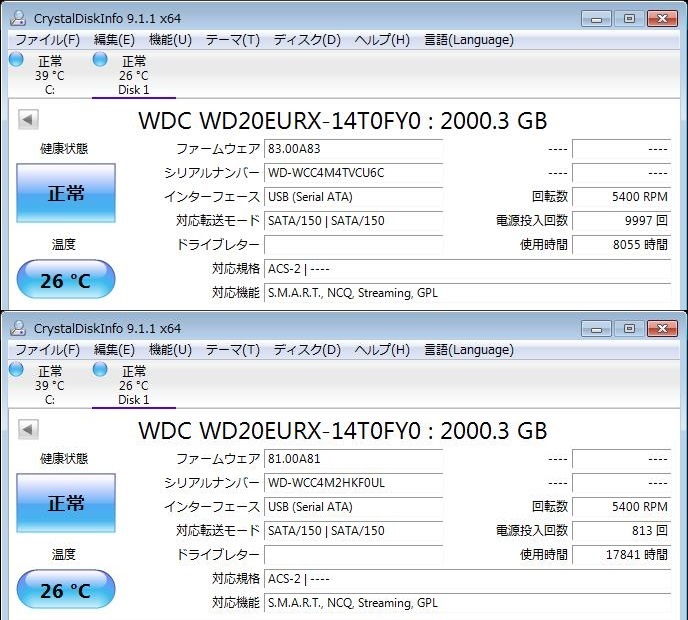Click blue status orb for Disk 1 in bottom window
This screenshot has height=620, width=688.
coord(100,369)
